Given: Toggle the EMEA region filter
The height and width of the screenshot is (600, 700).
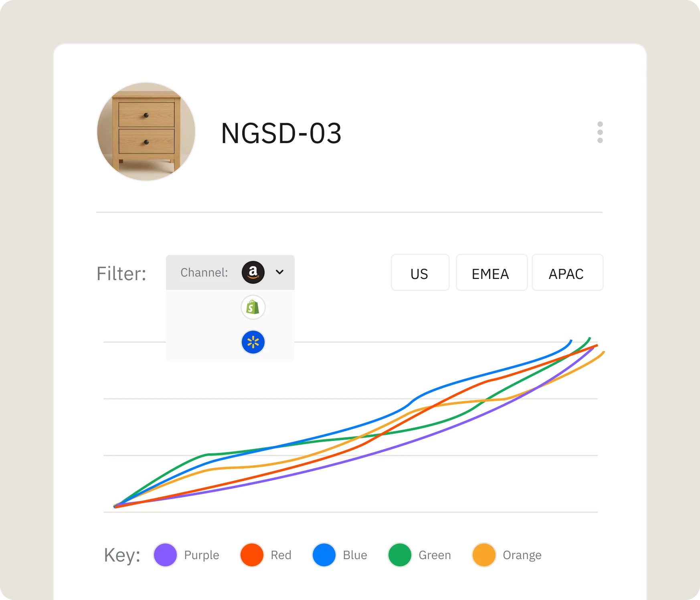Looking at the screenshot, I should [491, 273].
